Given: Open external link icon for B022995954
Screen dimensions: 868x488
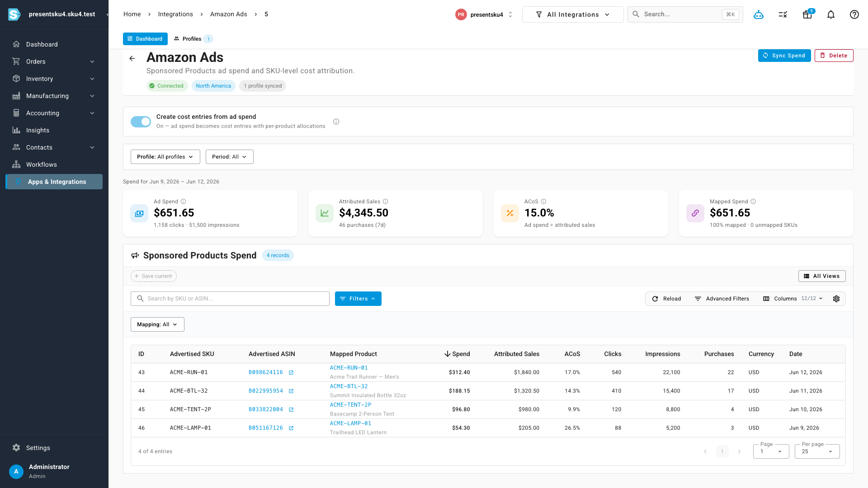Looking at the screenshot, I should 291,391.
